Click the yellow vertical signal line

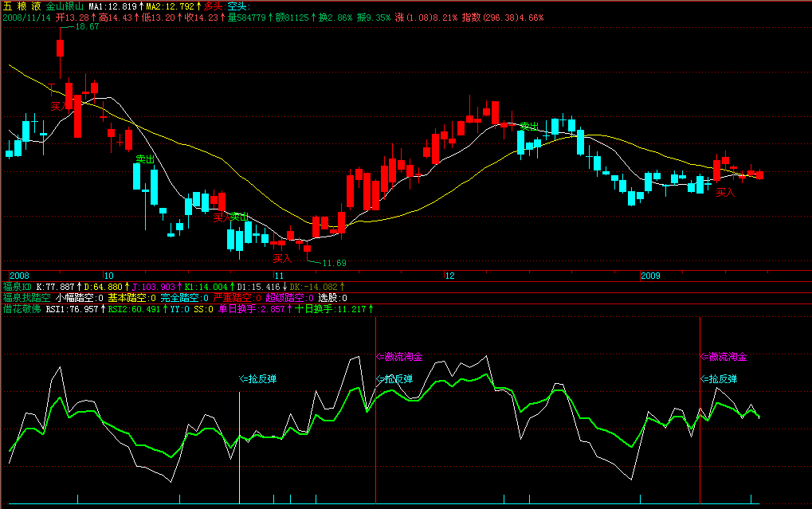click(x=239, y=448)
